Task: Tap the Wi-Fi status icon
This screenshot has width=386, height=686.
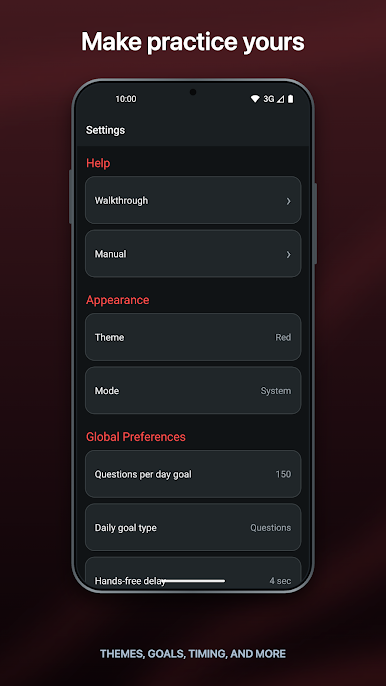Action: 255,99
